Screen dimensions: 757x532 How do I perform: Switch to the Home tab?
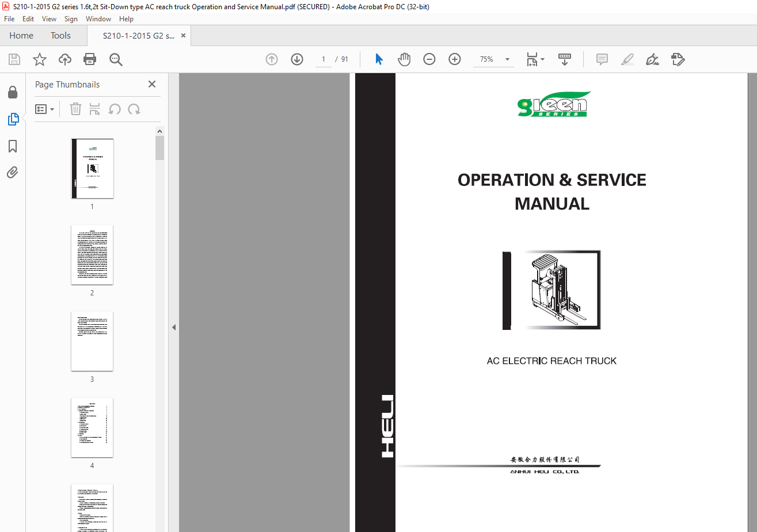21,36
